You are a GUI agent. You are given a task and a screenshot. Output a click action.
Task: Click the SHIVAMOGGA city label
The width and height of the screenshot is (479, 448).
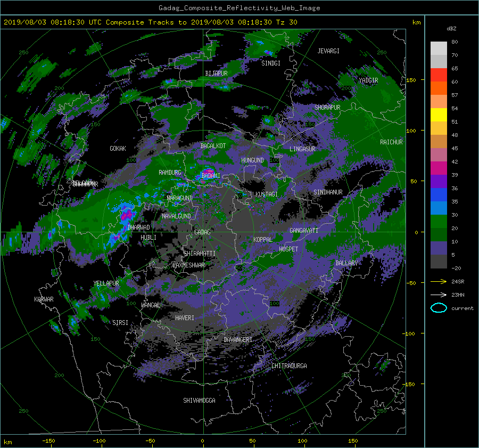[x=199, y=400]
